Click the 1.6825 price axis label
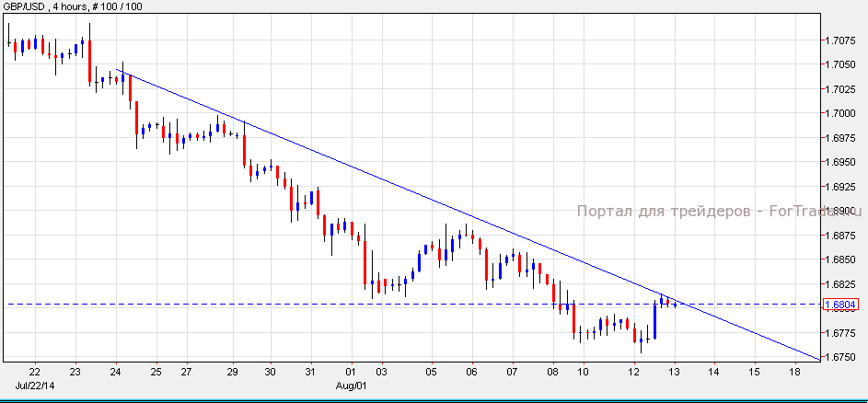The image size is (868, 403). tap(840, 284)
